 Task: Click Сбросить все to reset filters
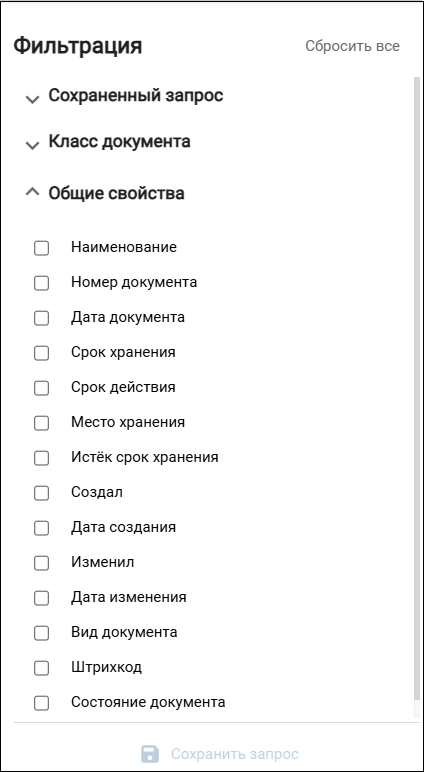352,46
